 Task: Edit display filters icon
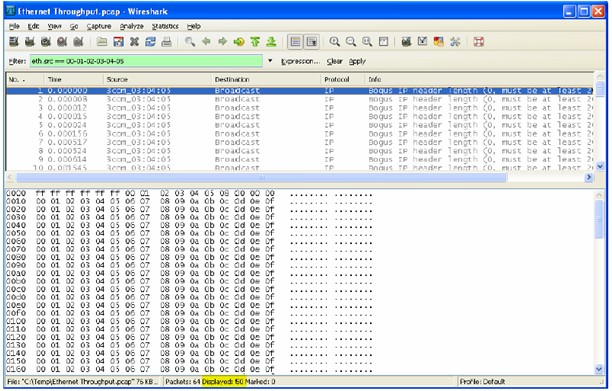pos(422,42)
